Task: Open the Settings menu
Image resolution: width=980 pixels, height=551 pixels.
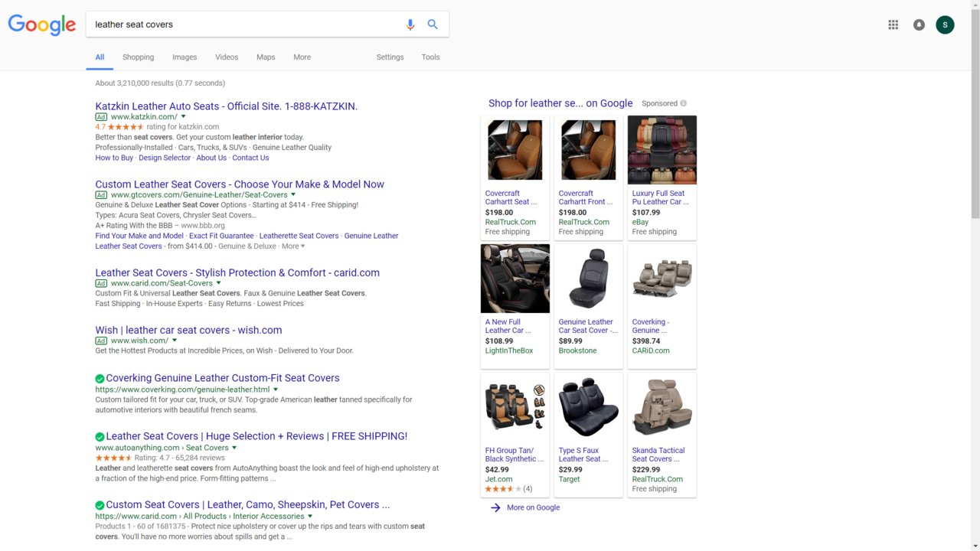Action: [390, 57]
